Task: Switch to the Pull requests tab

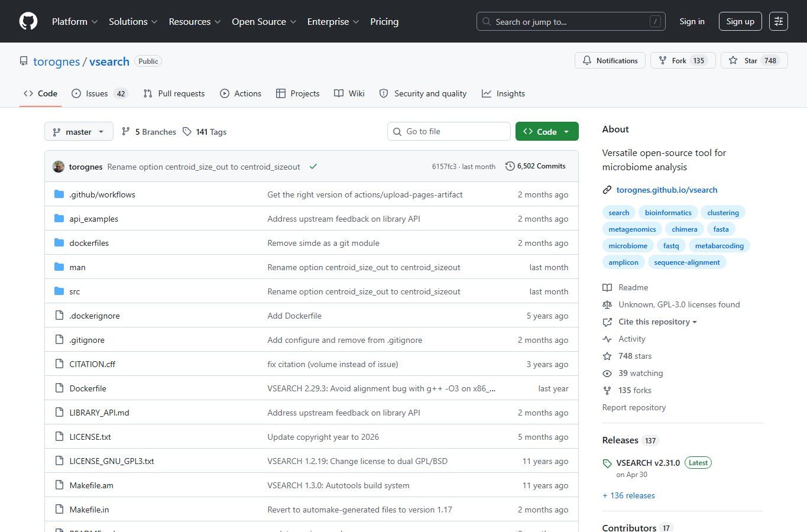Action: pyautogui.click(x=174, y=93)
